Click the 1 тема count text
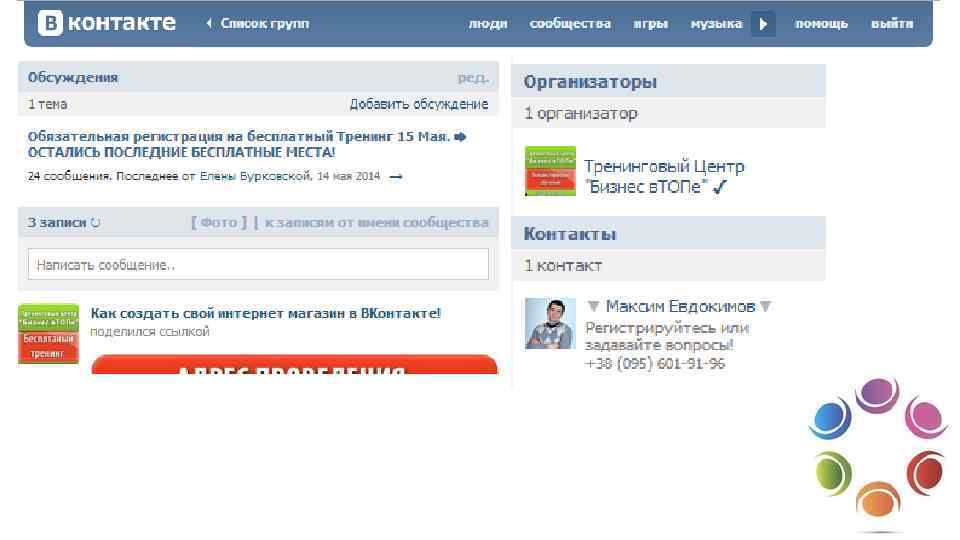Screen dimensions: 960x540 point(47,104)
